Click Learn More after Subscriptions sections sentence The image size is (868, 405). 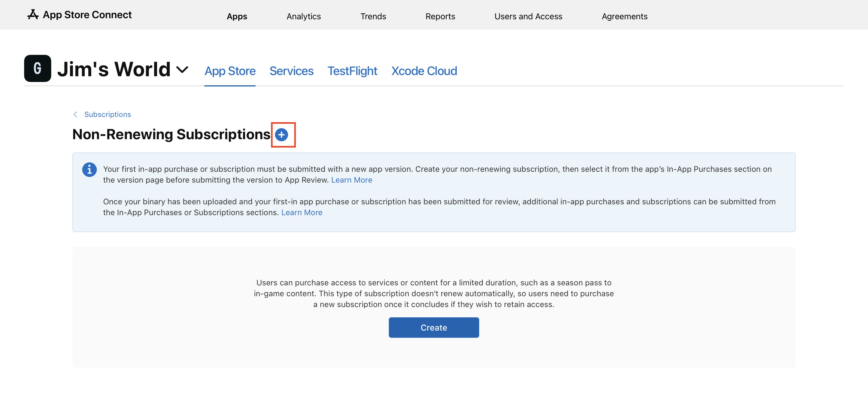click(302, 213)
